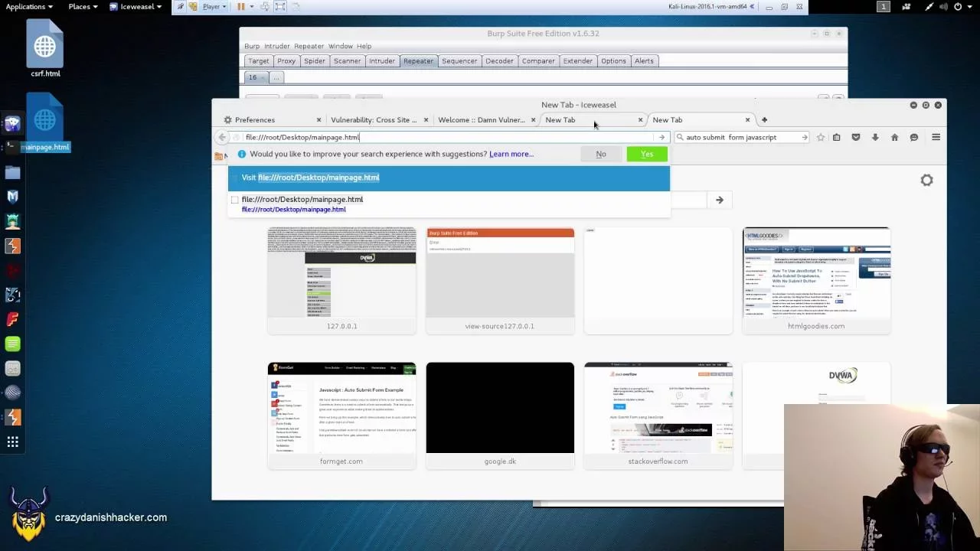Click the new tab page settings gear

[926, 181]
